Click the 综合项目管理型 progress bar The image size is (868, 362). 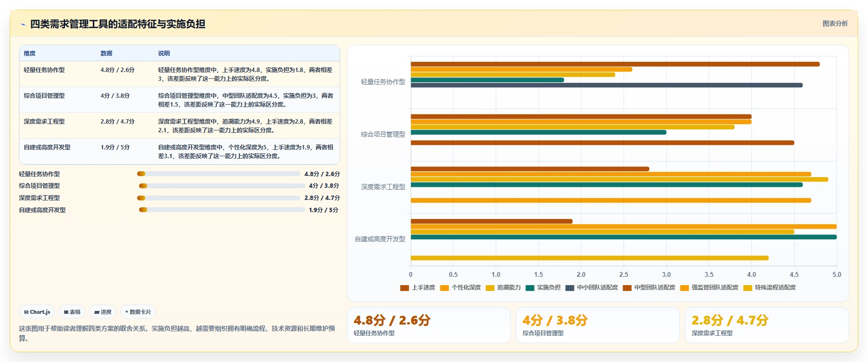point(222,186)
